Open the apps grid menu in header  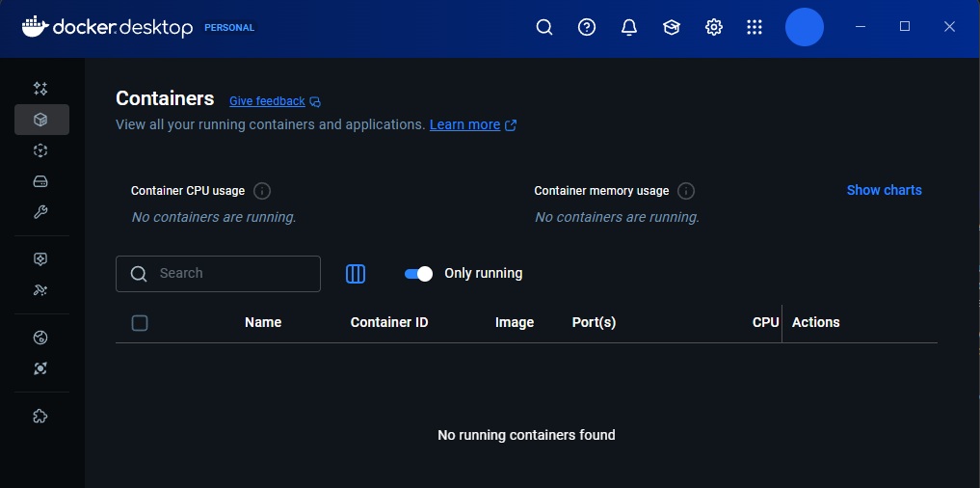(x=755, y=27)
